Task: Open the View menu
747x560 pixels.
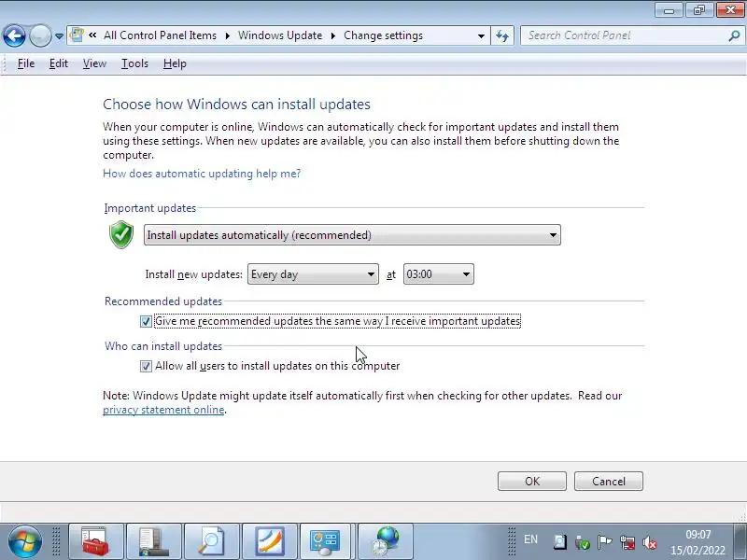Action: (x=94, y=63)
